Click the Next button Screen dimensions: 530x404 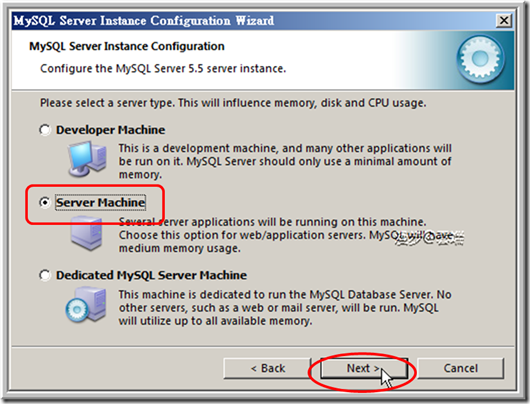[x=364, y=368]
